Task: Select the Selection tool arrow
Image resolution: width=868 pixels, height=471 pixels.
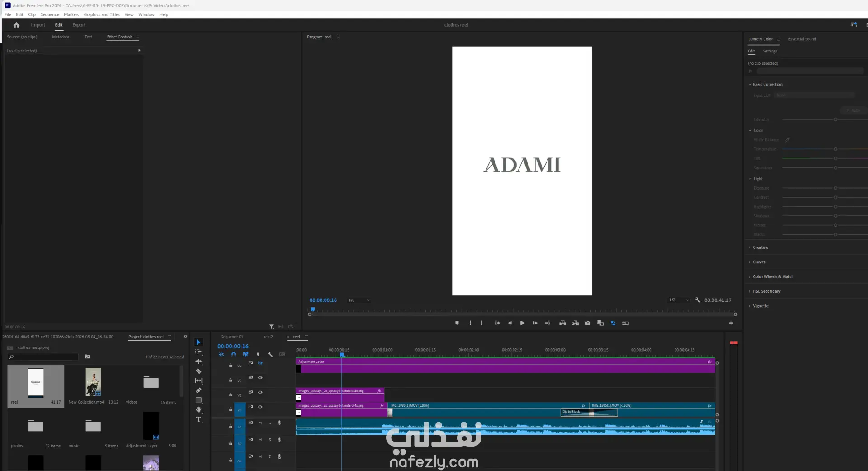Action: [x=198, y=342]
